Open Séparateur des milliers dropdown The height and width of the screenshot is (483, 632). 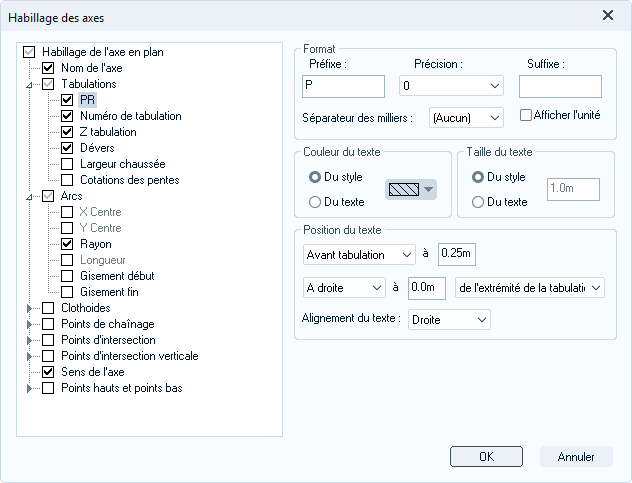[466, 118]
